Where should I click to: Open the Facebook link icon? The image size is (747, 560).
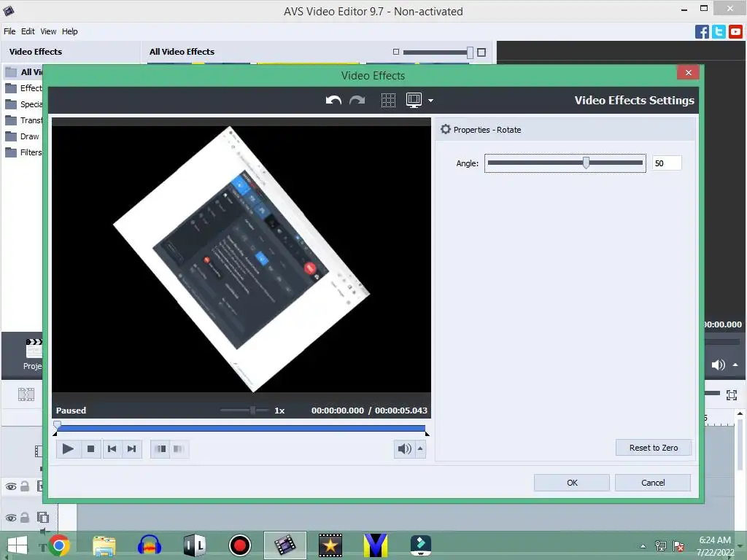(x=702, y=32)
